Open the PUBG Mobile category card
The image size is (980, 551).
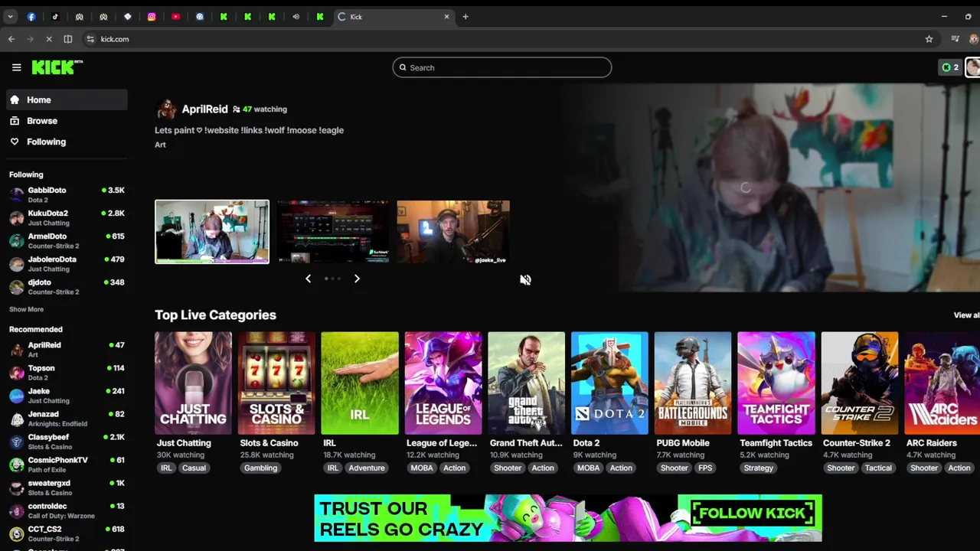693,383
